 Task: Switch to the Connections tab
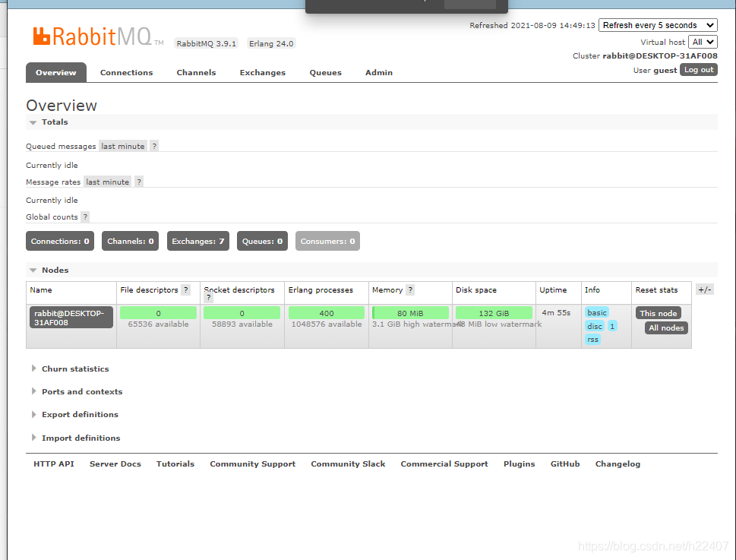pos(126,72)
